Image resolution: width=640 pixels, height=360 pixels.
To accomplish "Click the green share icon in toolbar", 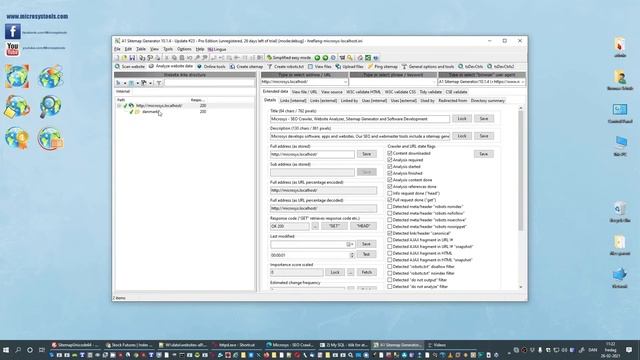I will tap(368, 58).
